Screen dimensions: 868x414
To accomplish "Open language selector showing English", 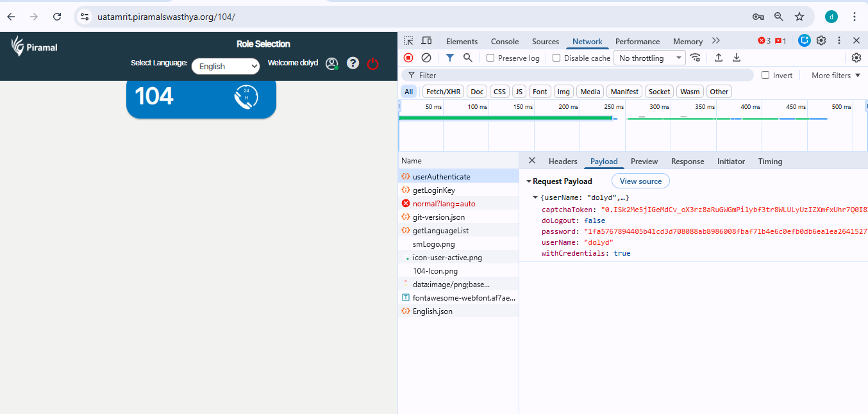I will 226,66.
